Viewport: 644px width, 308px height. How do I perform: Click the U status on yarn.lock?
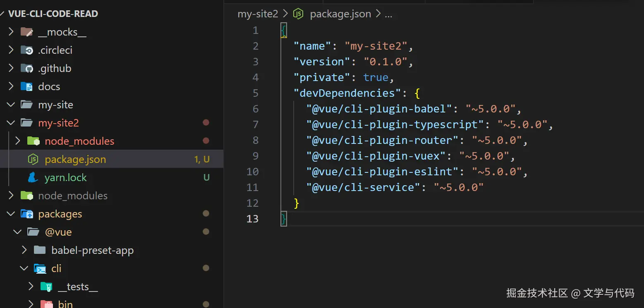pyautogui.click(x=206, y=177)
